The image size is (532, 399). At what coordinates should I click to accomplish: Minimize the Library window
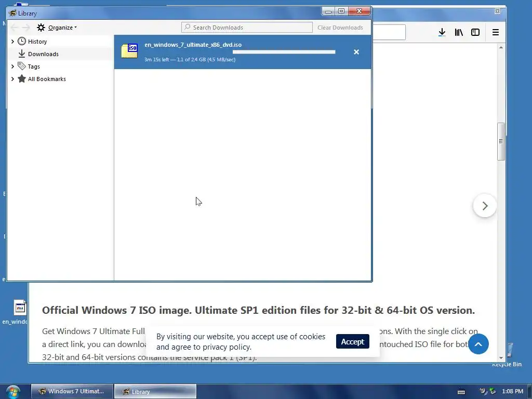[x=328, y=11]
